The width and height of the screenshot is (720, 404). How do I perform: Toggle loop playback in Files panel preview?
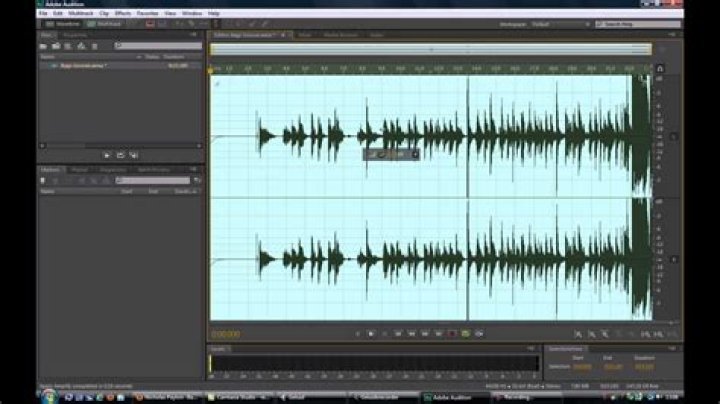tap(120, 156)
